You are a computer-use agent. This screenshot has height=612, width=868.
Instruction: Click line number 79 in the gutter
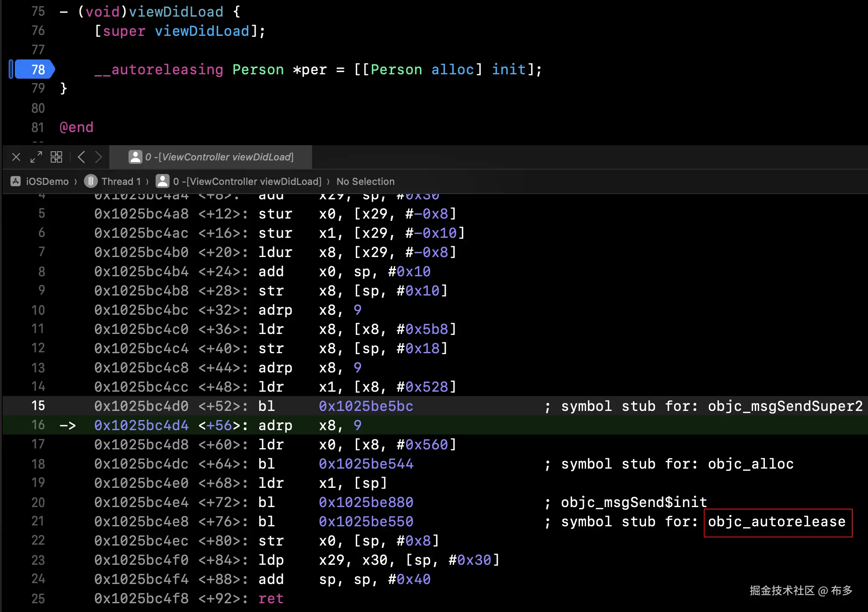38,88
